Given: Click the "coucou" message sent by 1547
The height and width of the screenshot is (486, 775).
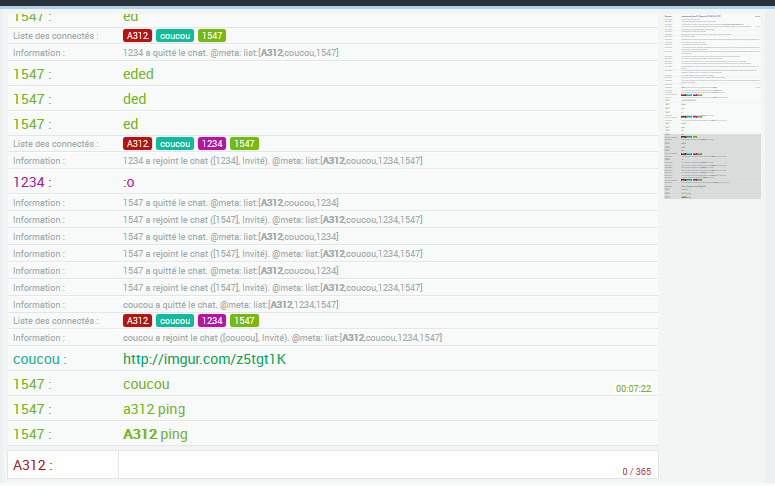Looking at the screenshot, I should tap(146, 384).
